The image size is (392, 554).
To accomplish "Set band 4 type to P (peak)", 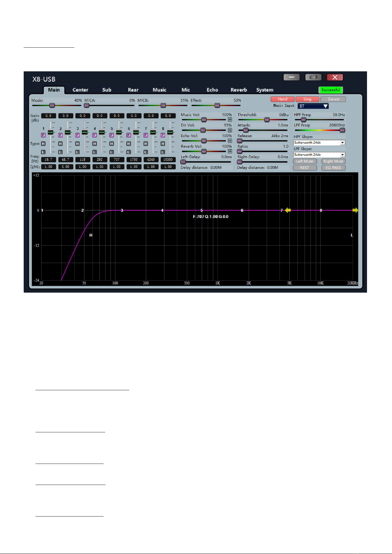I will [94, 135].
